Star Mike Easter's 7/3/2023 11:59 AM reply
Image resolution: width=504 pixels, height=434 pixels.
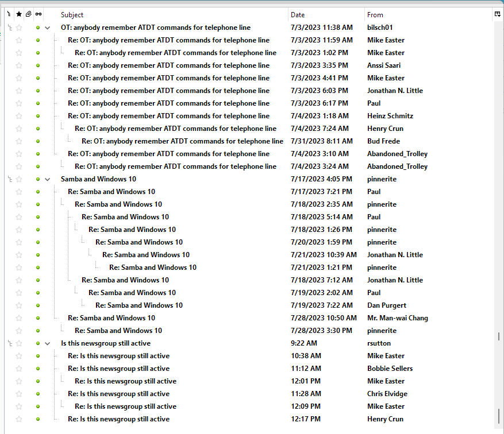[19, 40]
